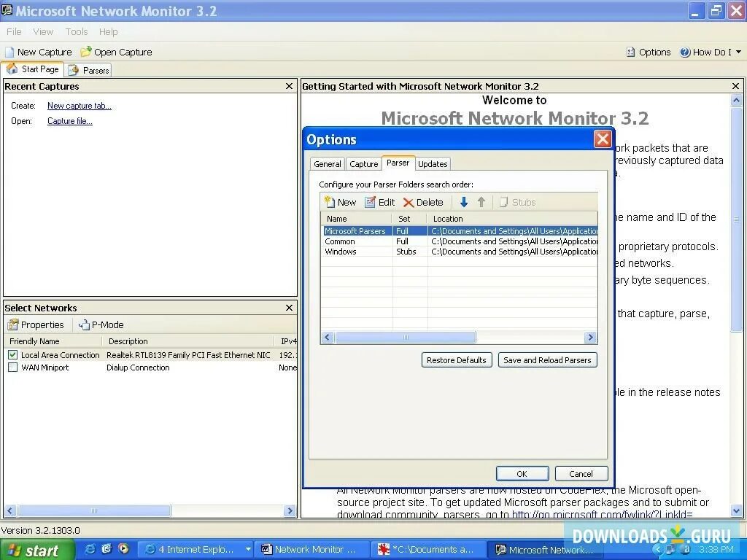
Task: Click the Name column header in Options
Action: 357,219
